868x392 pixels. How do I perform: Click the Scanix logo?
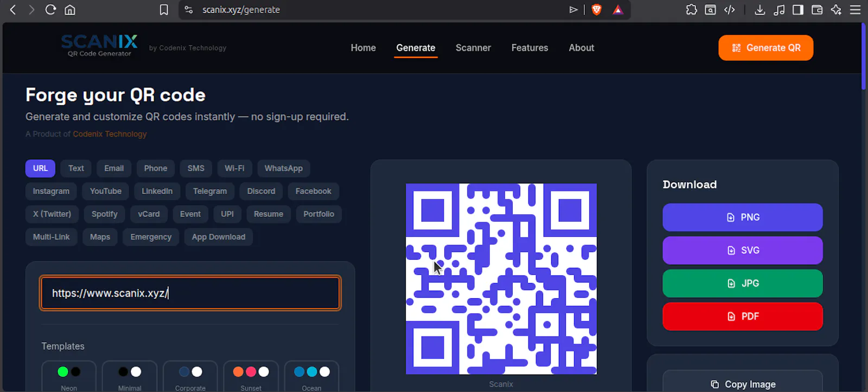click(x=99, y=46)
